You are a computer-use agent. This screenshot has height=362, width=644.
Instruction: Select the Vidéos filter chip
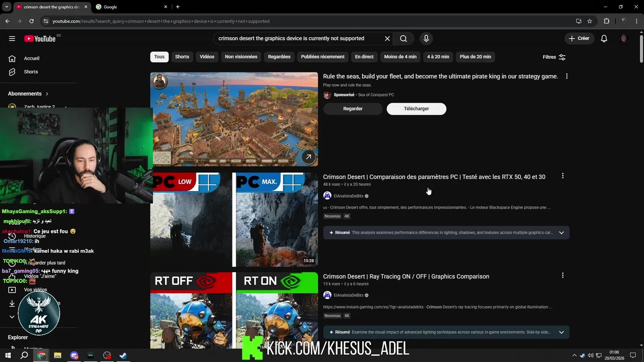tap(207, 57)
